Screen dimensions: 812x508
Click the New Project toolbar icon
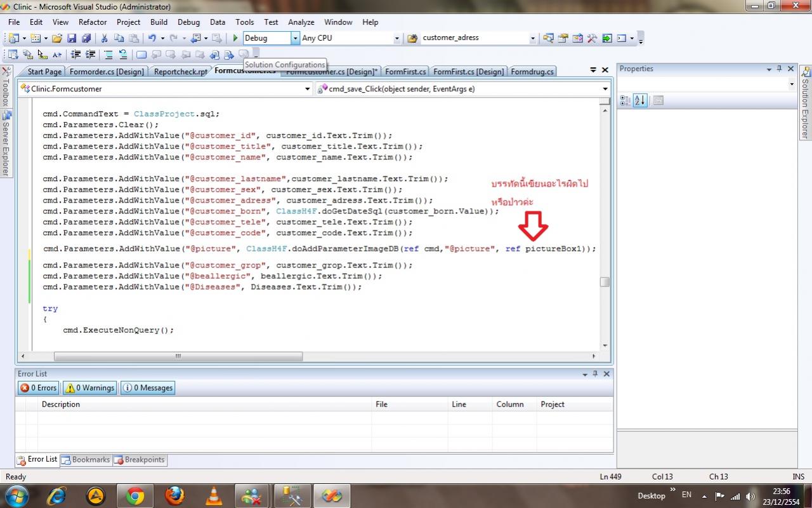click(x=13, y=38)
